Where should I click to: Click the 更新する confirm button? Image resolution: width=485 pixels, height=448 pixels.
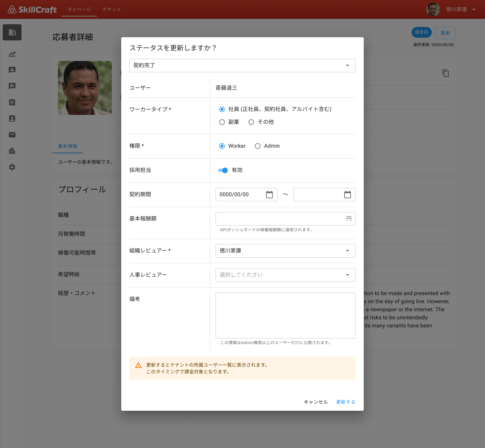coord(345,402)
